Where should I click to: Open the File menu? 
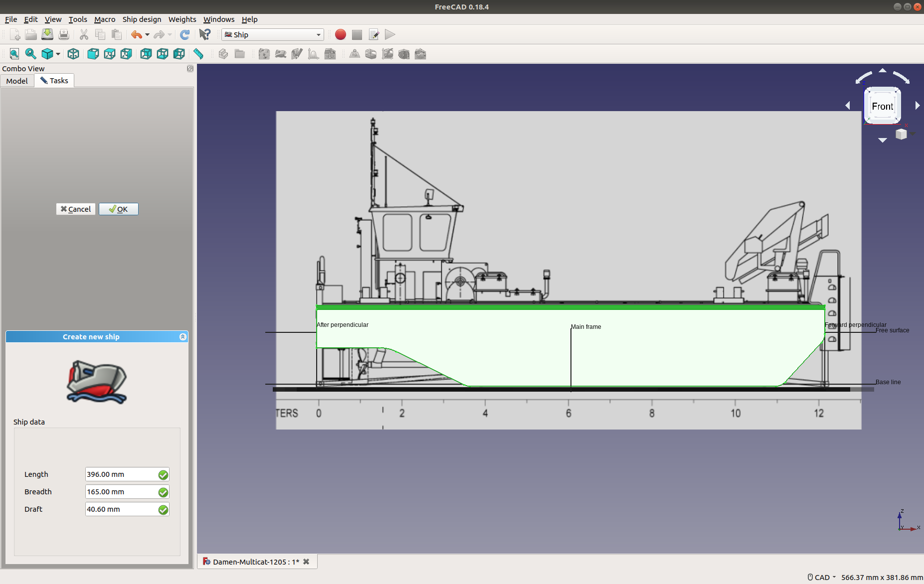11,19
